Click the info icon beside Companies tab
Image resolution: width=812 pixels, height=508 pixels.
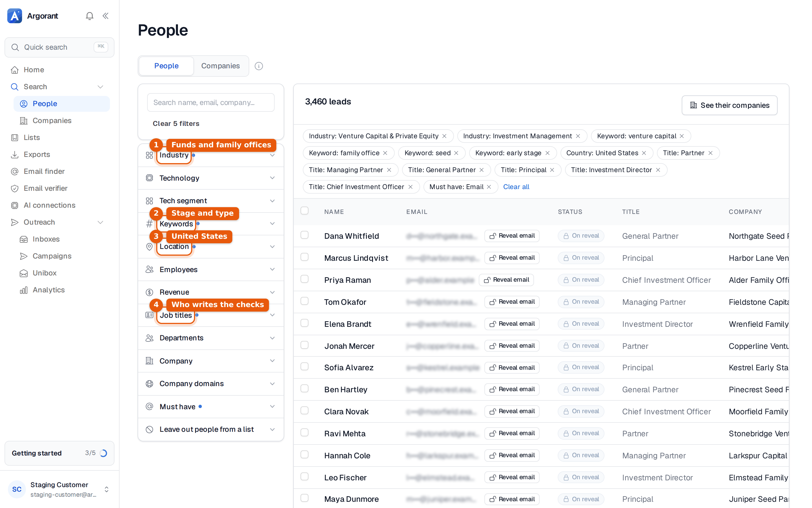pos(258,66)
